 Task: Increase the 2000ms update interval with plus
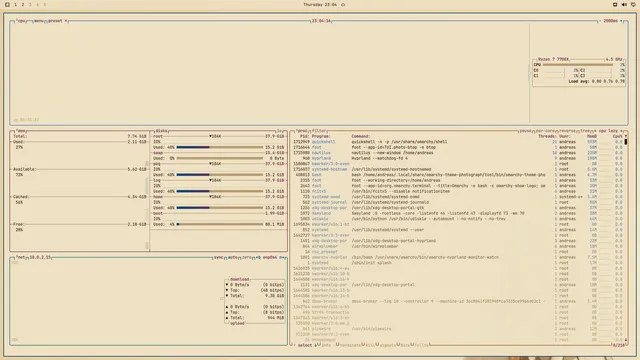(x=622, y=21)
